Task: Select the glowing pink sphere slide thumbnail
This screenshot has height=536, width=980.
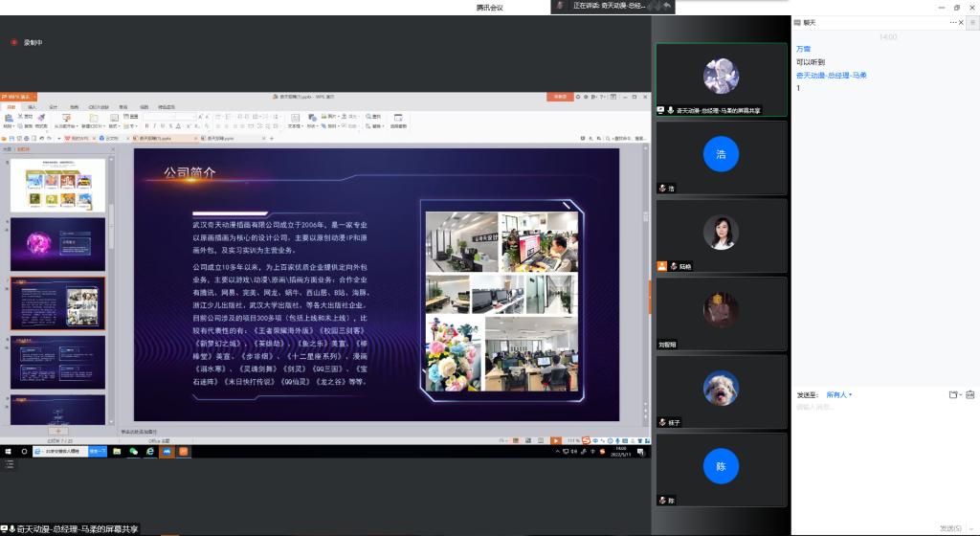Action: (58, 244)
